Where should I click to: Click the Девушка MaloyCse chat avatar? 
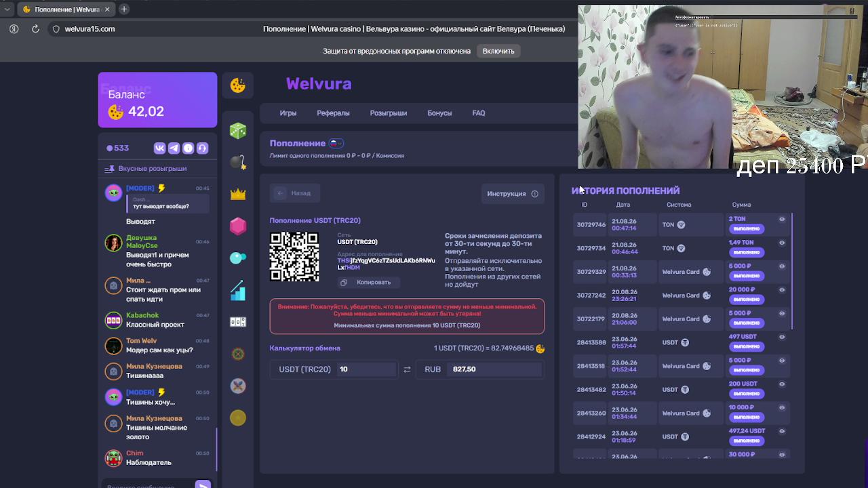coord(113,243)
